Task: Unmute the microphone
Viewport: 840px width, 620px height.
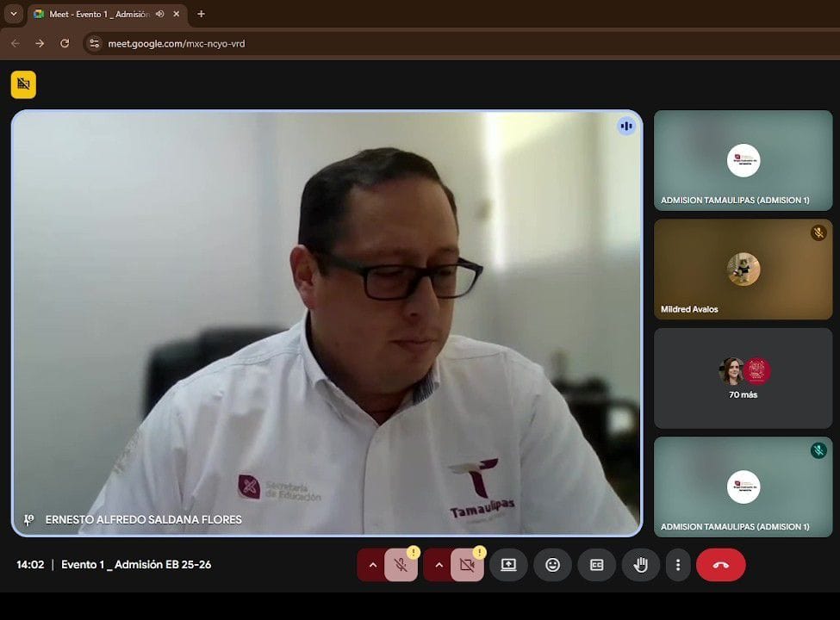Action: click(x=401, y=565)
